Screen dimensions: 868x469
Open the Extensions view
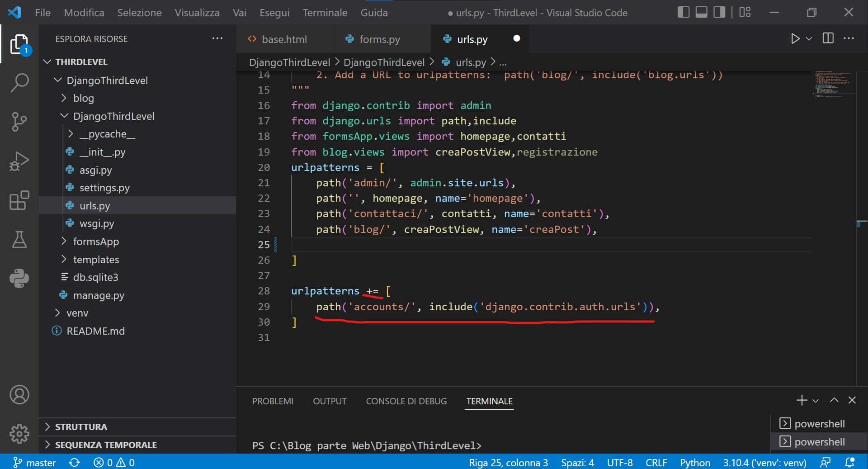19,200
